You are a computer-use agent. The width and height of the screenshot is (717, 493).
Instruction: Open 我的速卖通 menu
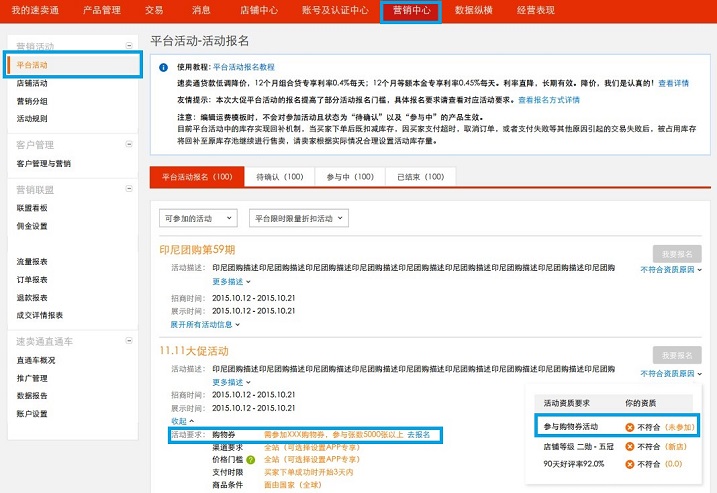35,10
